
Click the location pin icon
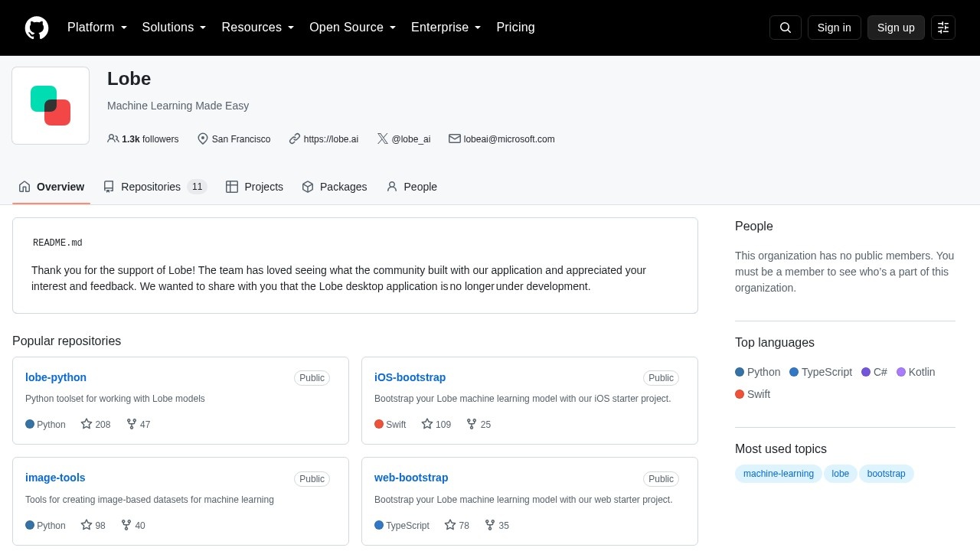pos(203,139)
